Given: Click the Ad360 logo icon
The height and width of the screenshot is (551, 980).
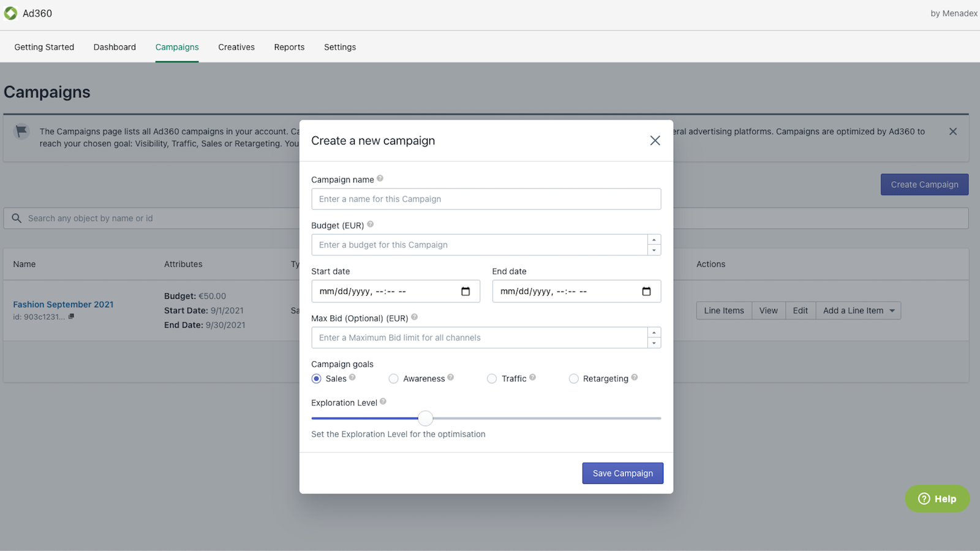Looking at the screenshot, I should [x=11, y=13].
